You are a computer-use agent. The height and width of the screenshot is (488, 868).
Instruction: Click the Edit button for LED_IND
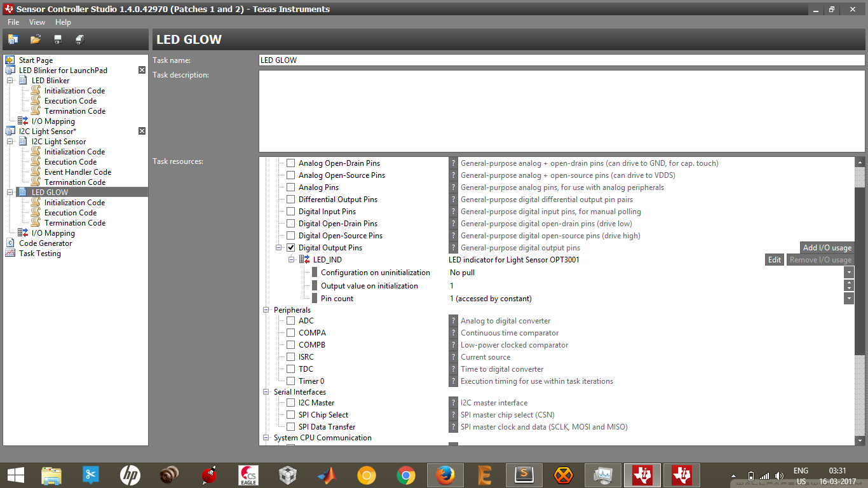774,259
